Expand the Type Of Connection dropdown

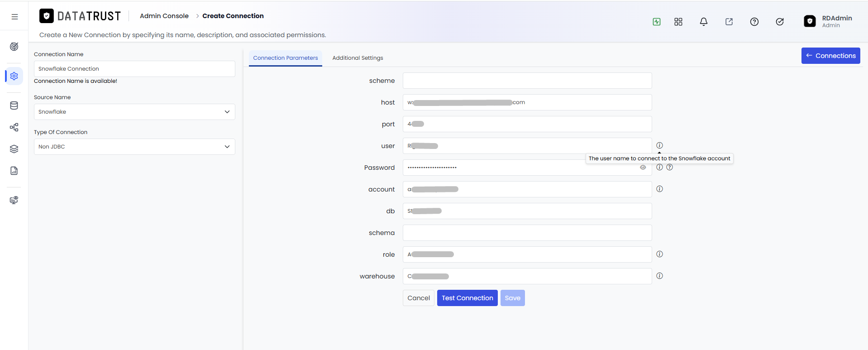134,147
